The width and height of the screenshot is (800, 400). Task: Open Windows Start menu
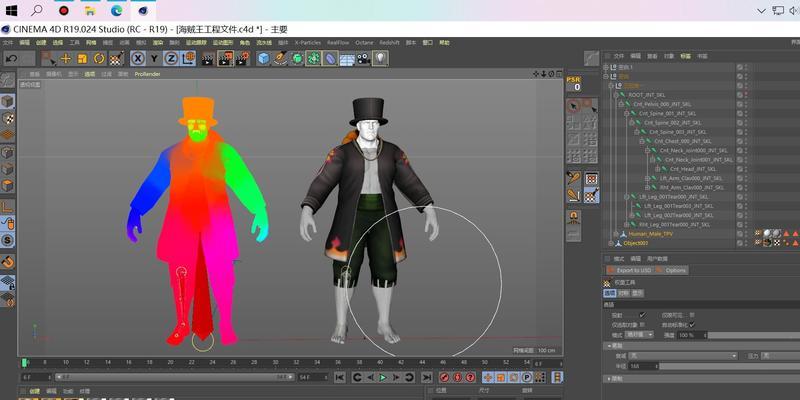pos(10,10)
